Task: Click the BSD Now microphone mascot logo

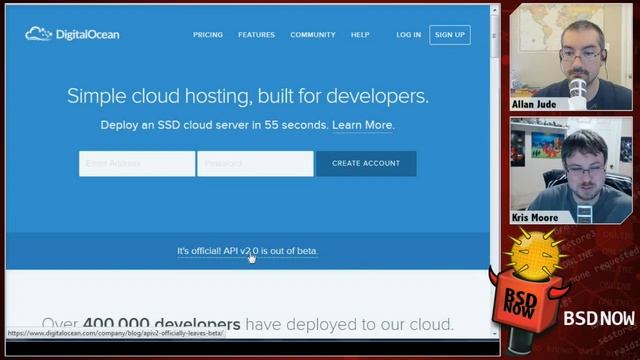Action: click(529, 290)
